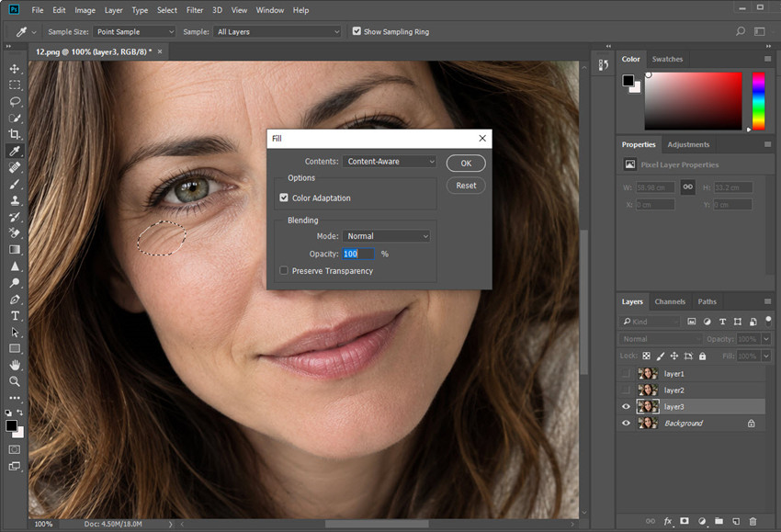Click the Create new group folder icon
This screenshot has width=781, height=532.
pos(719,521)
